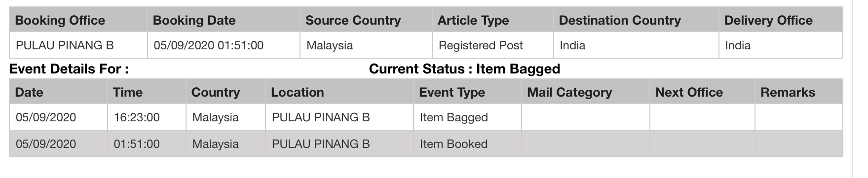Select the Remarks column header

798,92
